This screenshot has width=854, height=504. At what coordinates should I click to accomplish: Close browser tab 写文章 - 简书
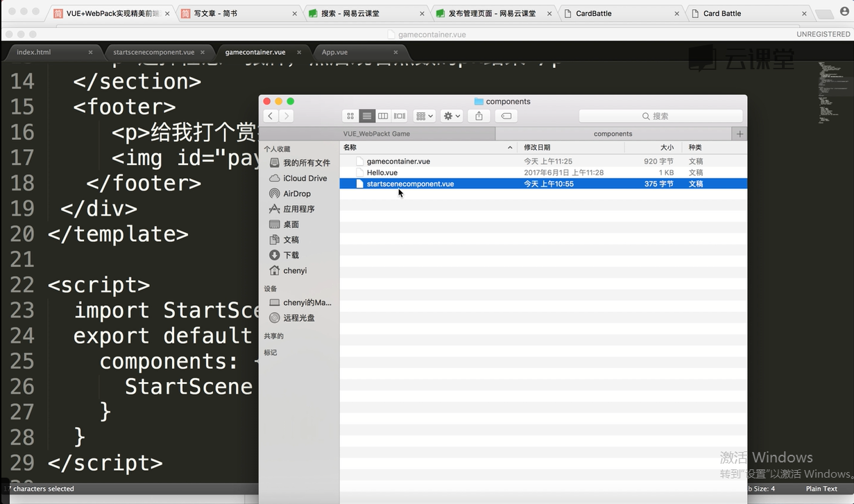(x=294, y=14)
